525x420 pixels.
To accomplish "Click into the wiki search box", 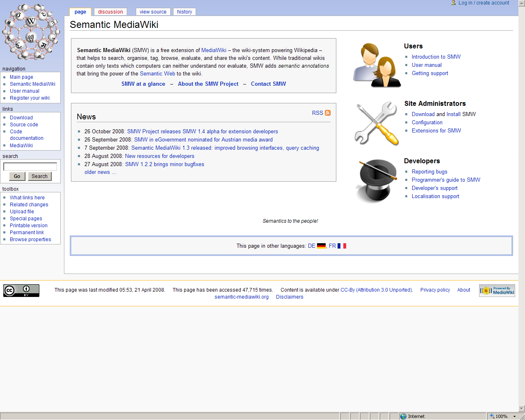I will [30, 167].
